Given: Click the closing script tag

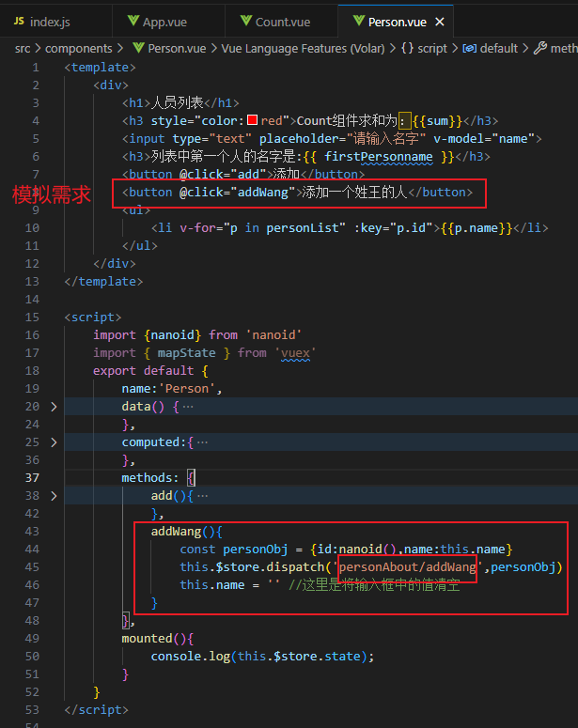Looking at the screenshot, I should (97, 710).
